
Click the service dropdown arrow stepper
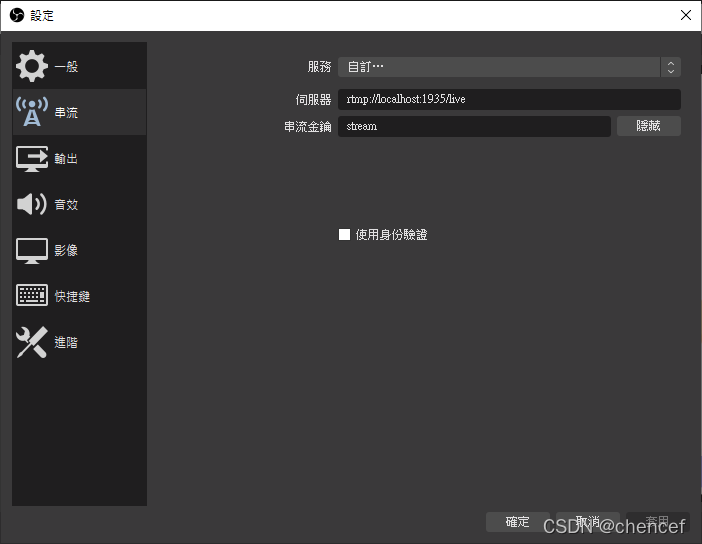tap(671, 67)
